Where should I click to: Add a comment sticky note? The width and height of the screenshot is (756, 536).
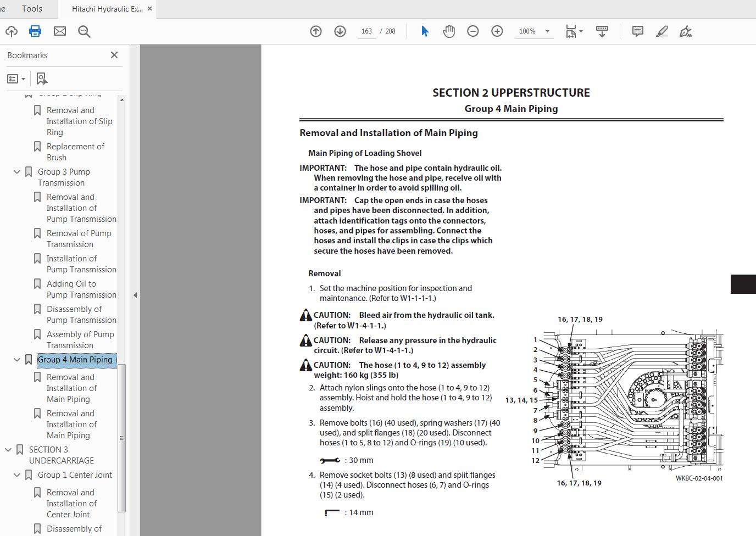(x=638, y=31)
